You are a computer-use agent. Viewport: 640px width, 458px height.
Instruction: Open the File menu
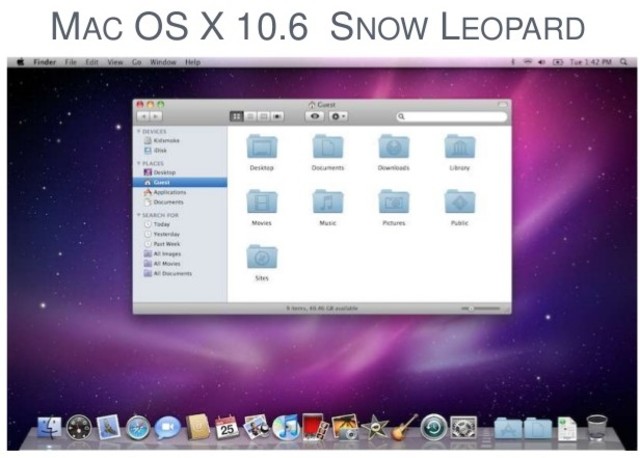pos(71,62)
